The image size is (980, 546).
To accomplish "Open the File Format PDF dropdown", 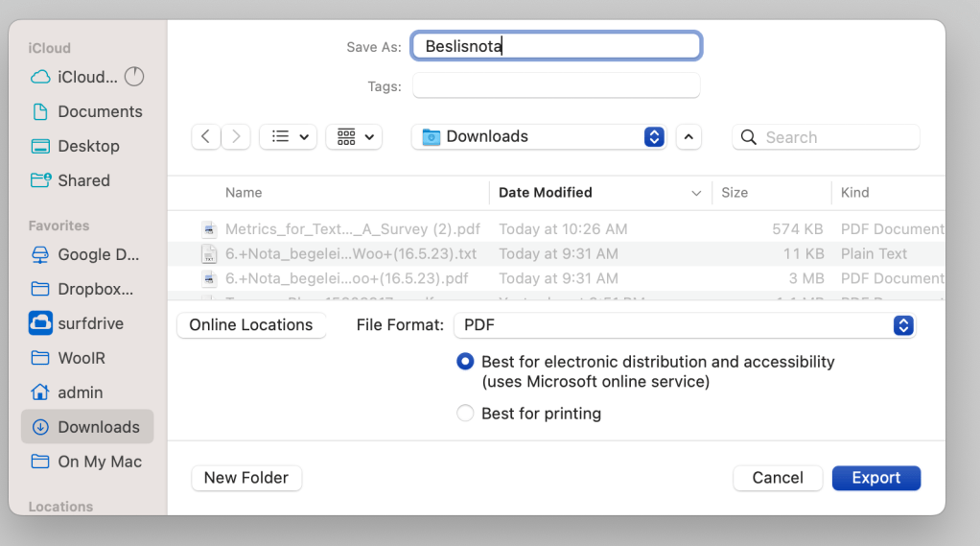I will click(x=902, y=325).
